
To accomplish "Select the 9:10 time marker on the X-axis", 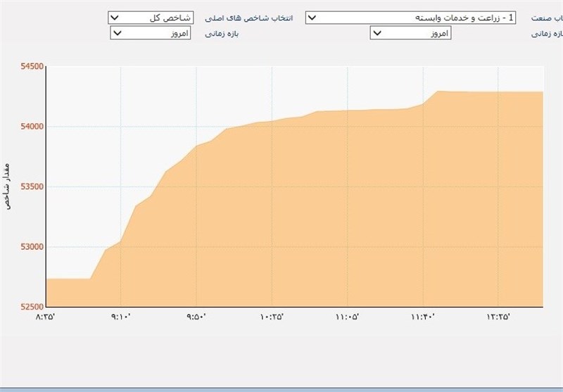I will (121, 317).
